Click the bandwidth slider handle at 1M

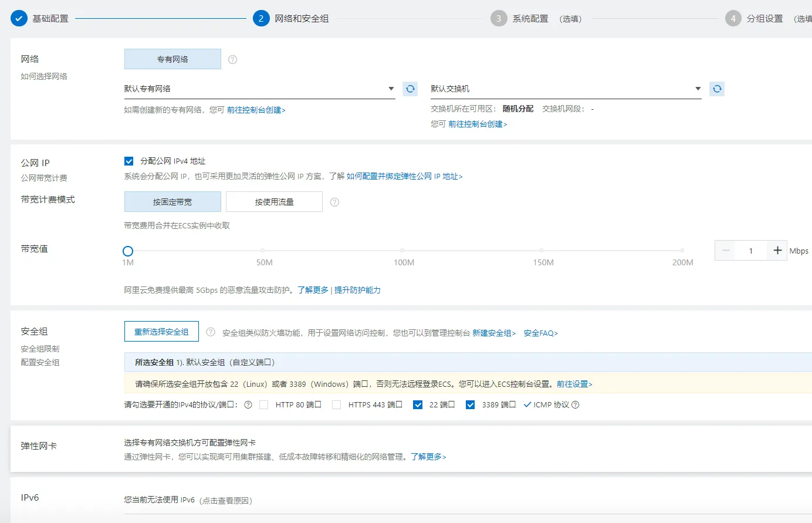128,251
